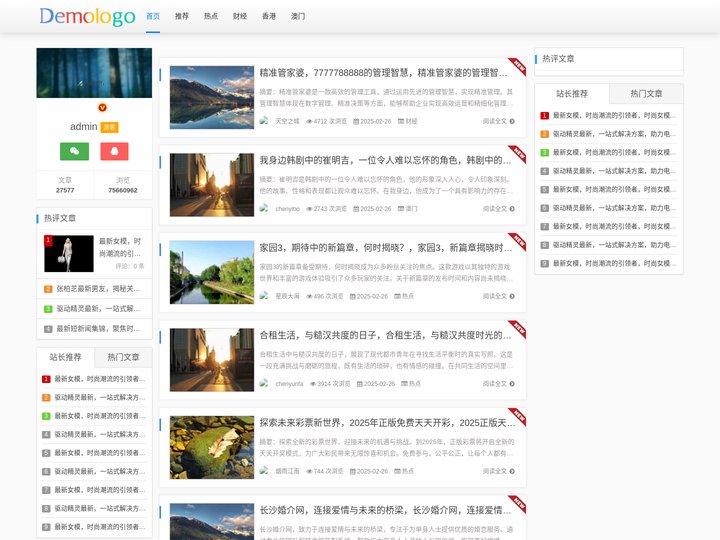Open article title 合租生活 与糙汉共度的日子
The height and width of the screenshot is (540, 720).
point(385,335)
